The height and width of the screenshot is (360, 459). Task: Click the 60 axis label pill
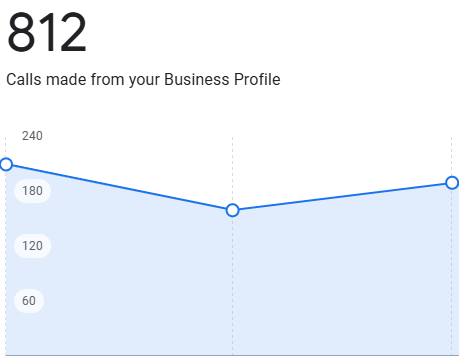(29, 301)
